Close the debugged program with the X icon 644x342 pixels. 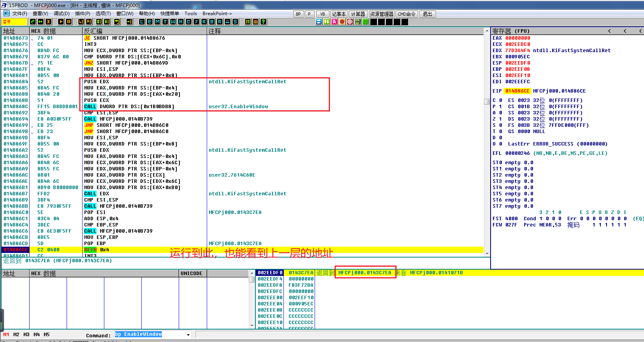point(49,22)
